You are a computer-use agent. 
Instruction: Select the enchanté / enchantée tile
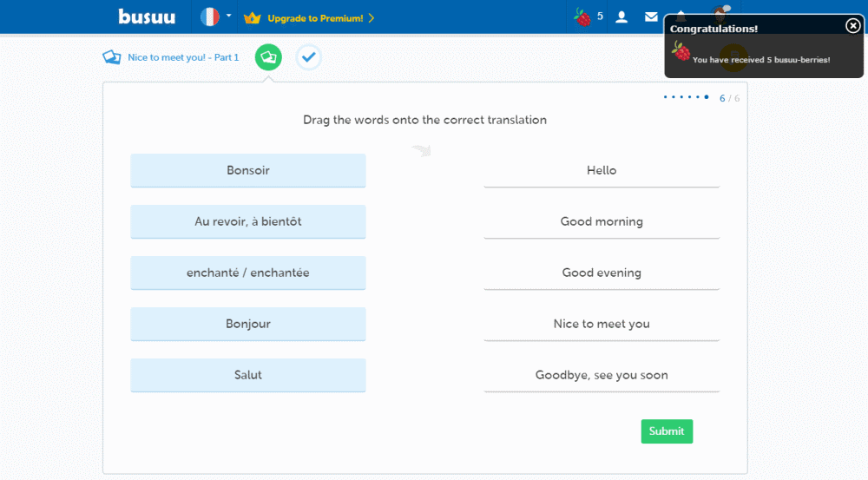248,273
